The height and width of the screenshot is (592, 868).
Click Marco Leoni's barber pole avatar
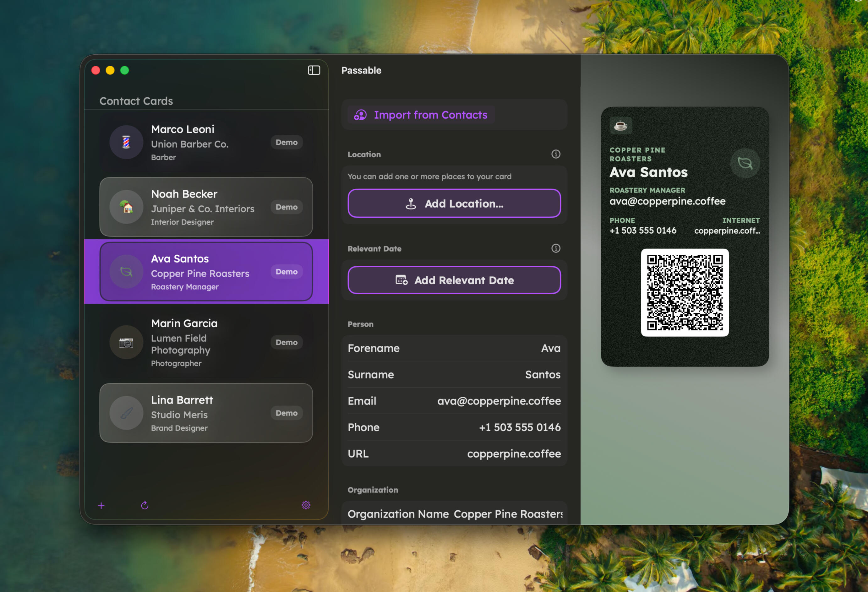pyautogui.click(x=126, y=143)
